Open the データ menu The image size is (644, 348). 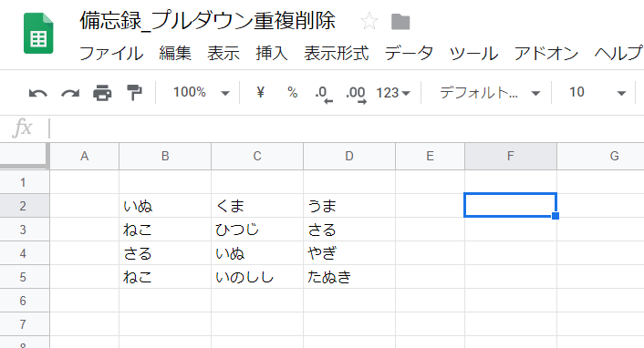point(409,54)
